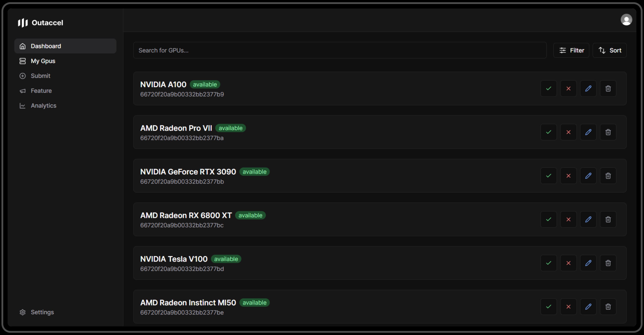Approve the AMD Radeon Pro VII GPU

(x=549, y=132)
